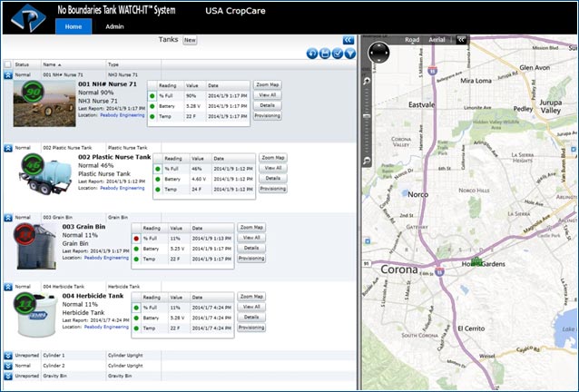Image resolution: width=579 pixels, height=392 pixels.
Task: Click the company logo in the header
Action: (28, 18)
